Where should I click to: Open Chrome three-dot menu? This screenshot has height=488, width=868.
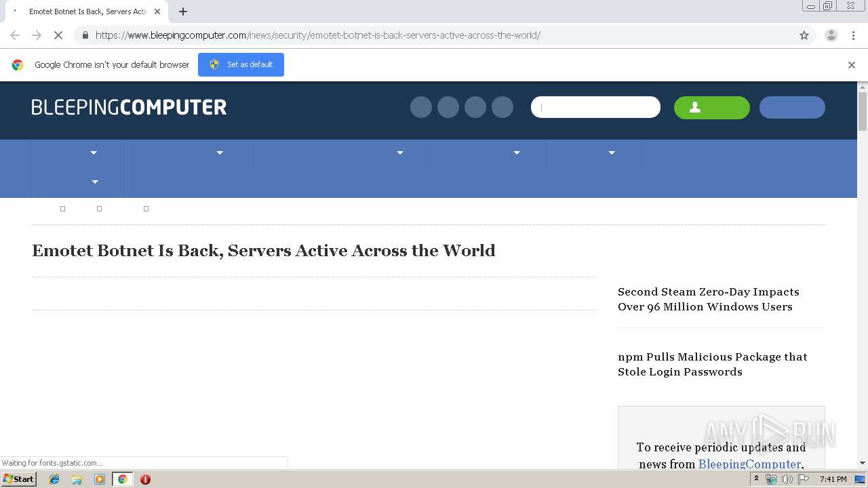854,35
